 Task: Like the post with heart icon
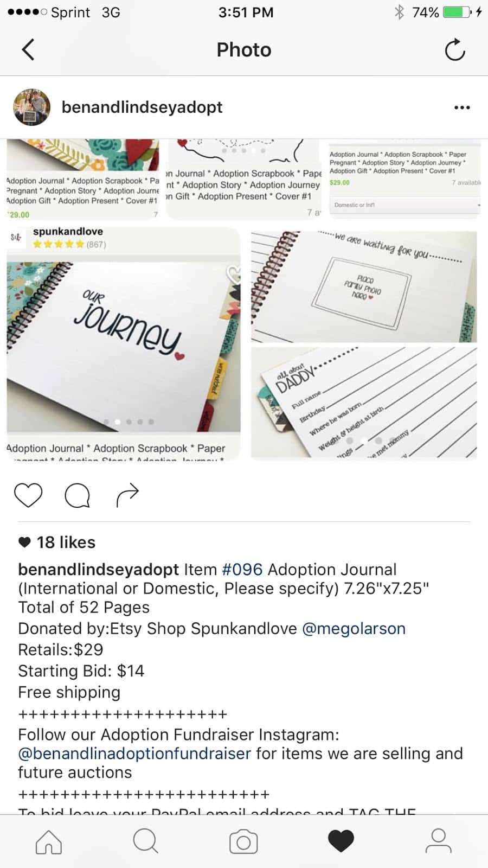pyautogui.click(x=28, y=495)
